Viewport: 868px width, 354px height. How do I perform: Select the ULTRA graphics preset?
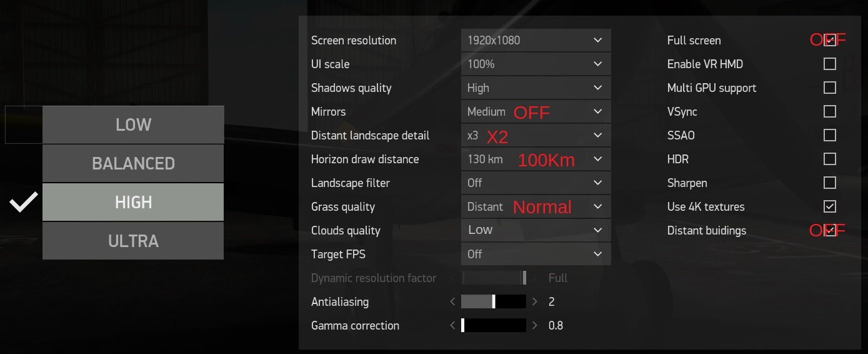[133, 241]
